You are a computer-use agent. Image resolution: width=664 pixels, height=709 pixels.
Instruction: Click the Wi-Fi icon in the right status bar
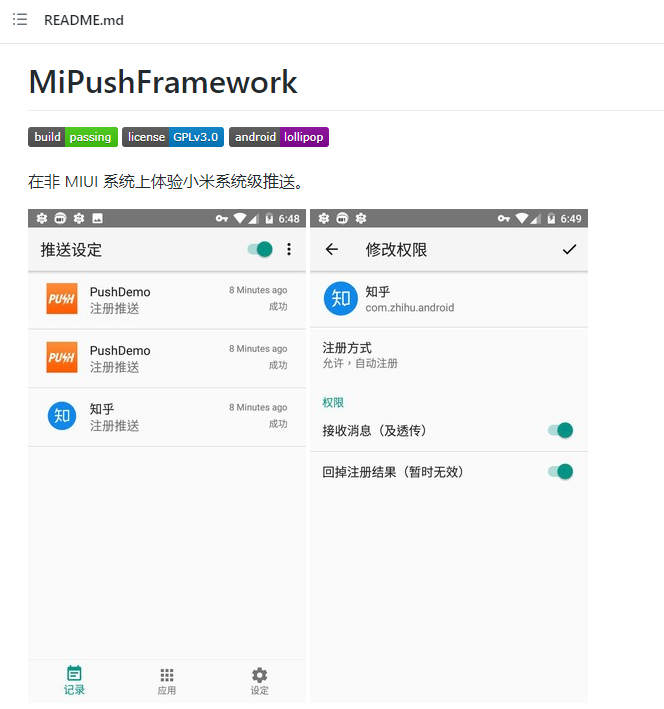point(522,218)
